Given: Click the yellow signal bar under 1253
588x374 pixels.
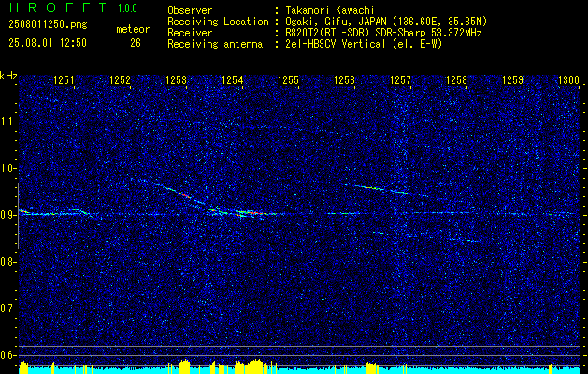Looking at the screenshot, I should pos(184,367).
